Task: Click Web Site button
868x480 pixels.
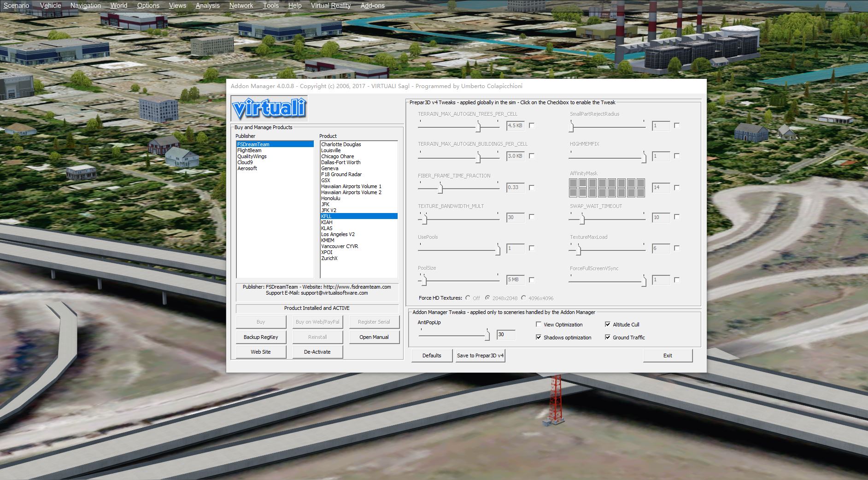Action: click(261, 352)
